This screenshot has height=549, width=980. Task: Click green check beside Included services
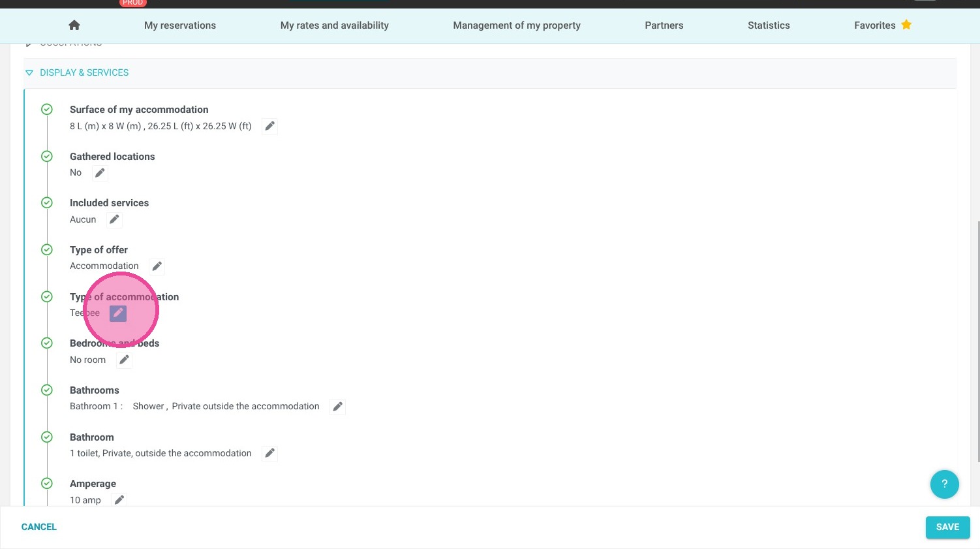[47, 202]
